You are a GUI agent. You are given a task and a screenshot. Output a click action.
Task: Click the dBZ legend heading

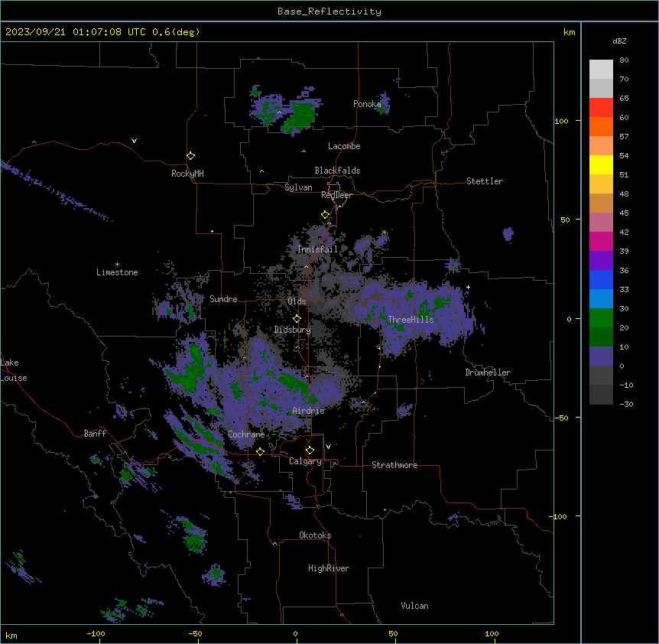pos(619,41)
